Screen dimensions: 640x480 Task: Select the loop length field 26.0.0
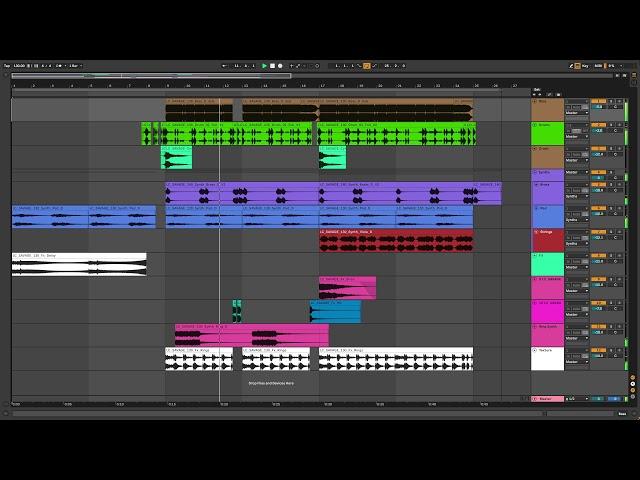(394, 66)
